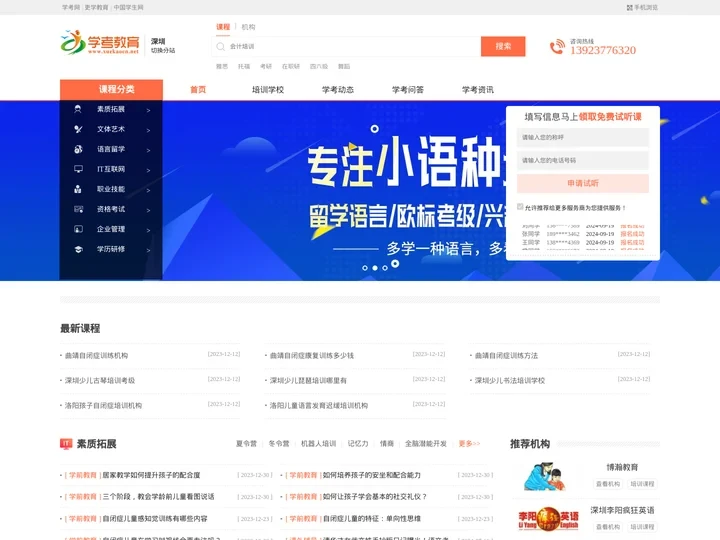Open 学考网 link in top bar
The image size is (720, 540).
pyautogui.click(x=71, y=7)
